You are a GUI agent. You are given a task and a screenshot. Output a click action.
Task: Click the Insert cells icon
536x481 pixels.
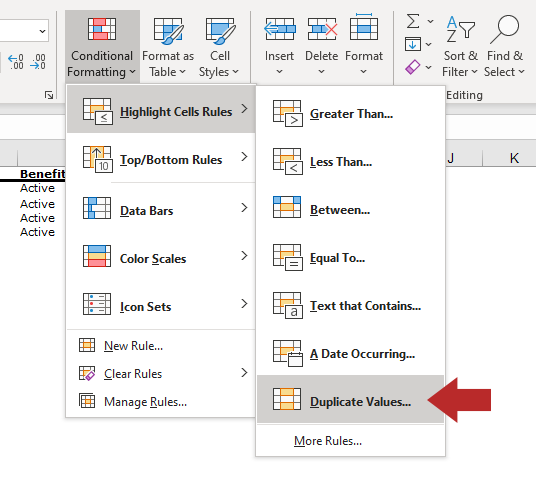280,29
